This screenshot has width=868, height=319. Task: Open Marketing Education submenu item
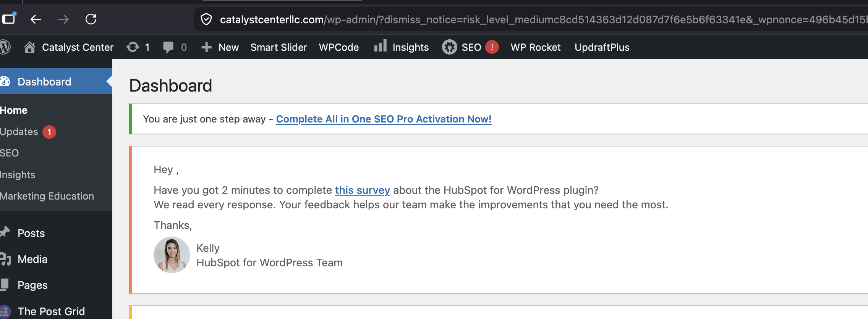pos(47,196)
